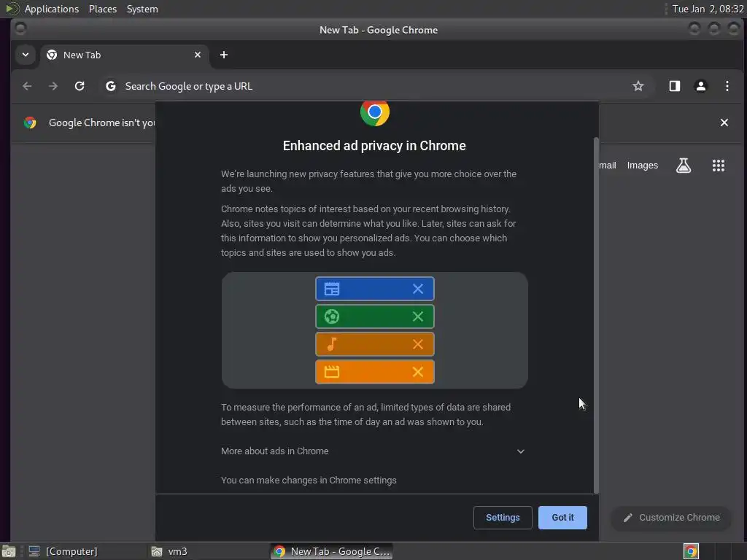The image size is (747, 560).
Task: Click the Got it button
Action: (562, 517)
